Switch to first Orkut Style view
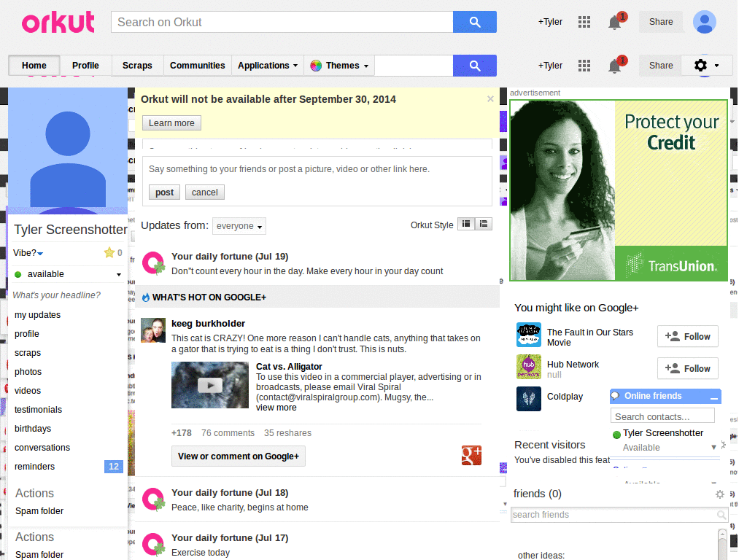This screenshot has width=747, height=560. 466,224
